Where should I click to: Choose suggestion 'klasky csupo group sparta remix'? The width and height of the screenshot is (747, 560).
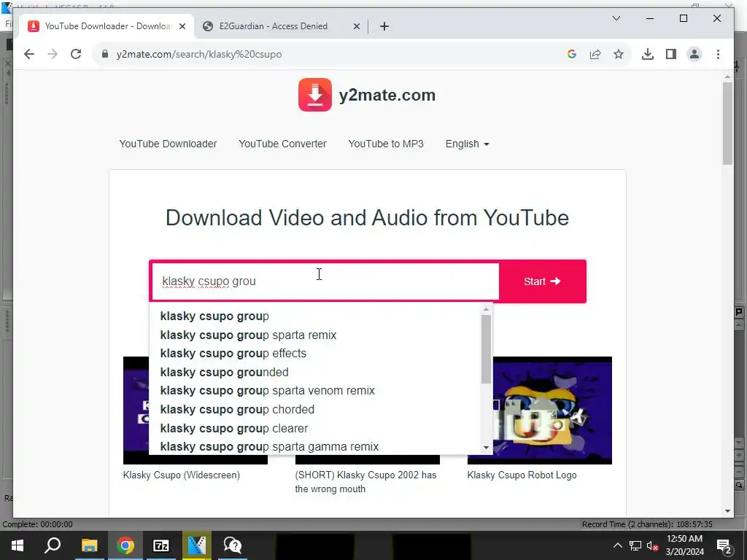pos(248,335)
